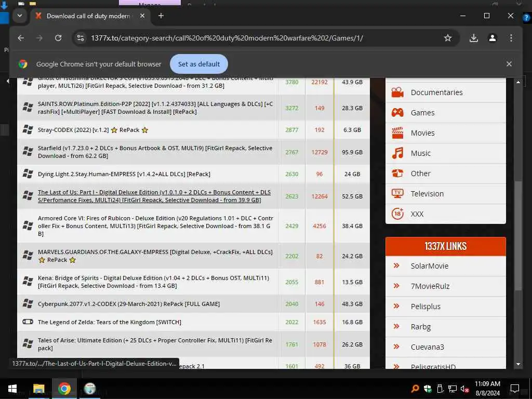Open the Windows Start menu
532x399 pixels.
[12, 389]
